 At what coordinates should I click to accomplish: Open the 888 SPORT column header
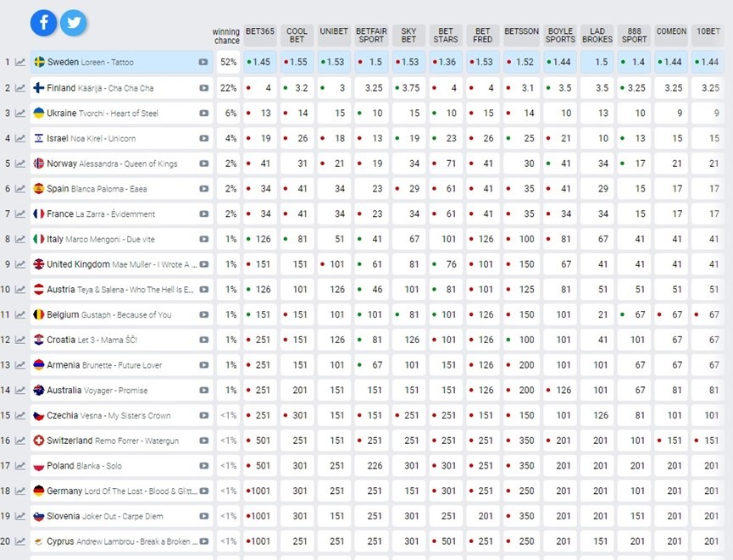pyautogui.click(x=634, y=35)
